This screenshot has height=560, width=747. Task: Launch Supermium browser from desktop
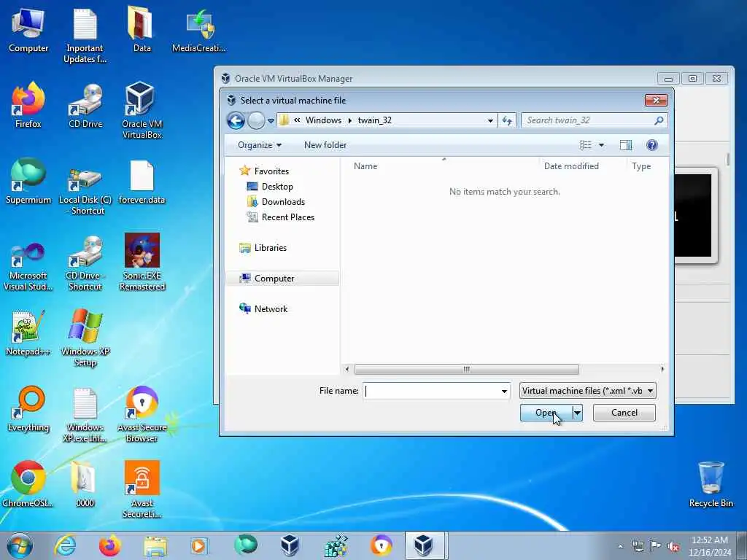(28, 182)
